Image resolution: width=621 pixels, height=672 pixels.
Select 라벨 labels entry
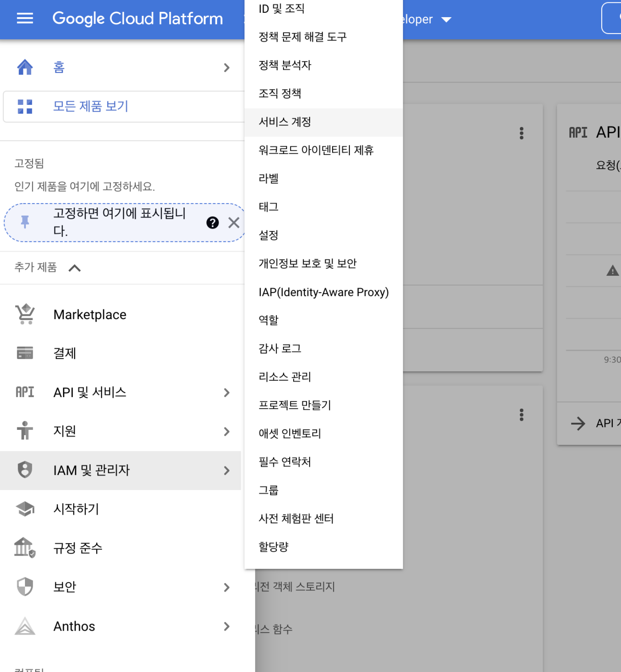click(324, 179)
